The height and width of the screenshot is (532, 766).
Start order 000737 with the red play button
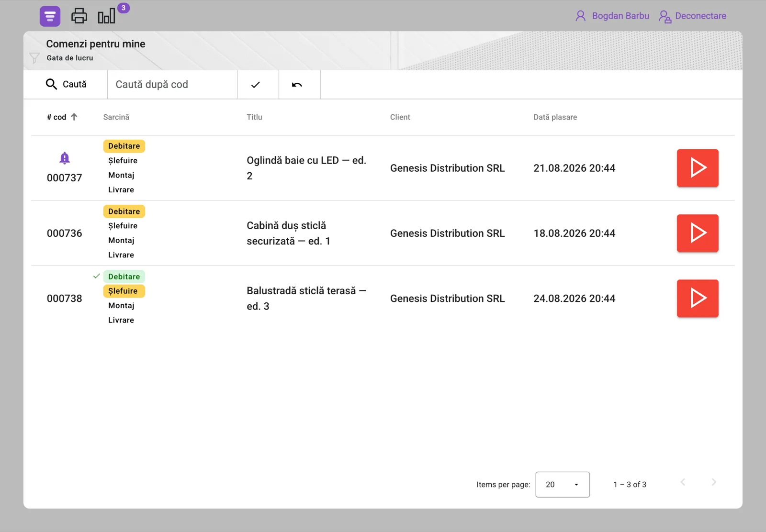698,168
